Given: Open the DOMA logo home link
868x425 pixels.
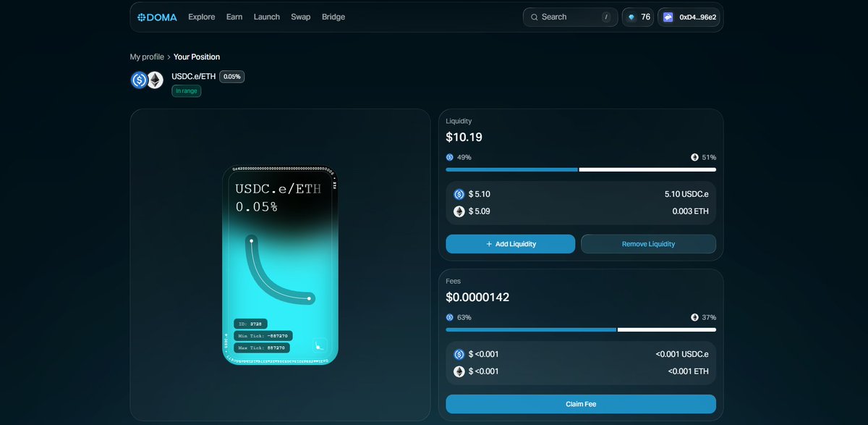Looking at the screenshot, I should 157,17.
